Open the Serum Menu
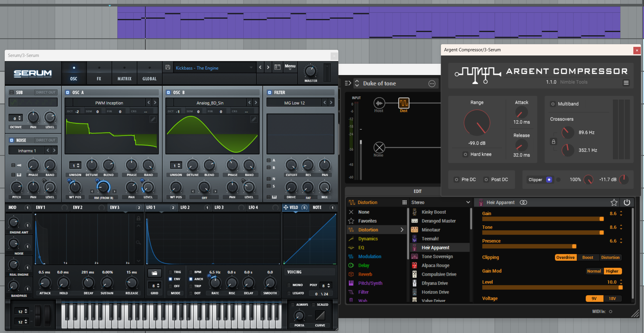 pos(290,67)
